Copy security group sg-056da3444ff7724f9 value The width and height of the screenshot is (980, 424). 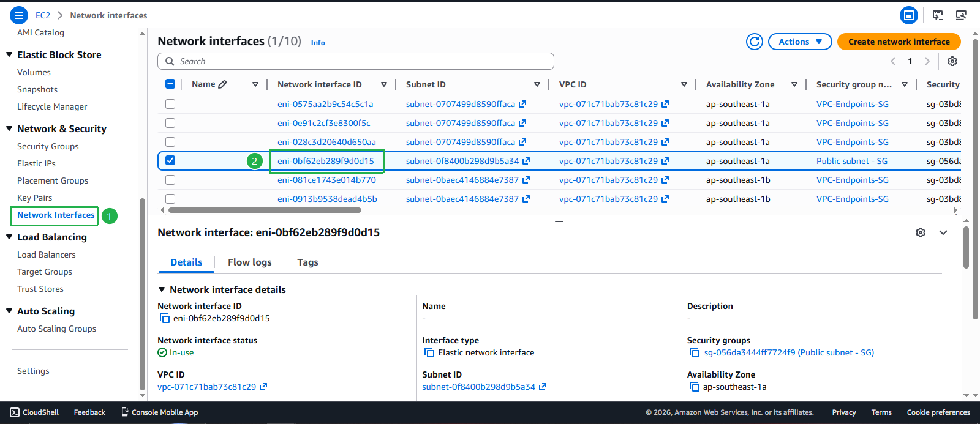pyautogui.click(x=694, y=352)
